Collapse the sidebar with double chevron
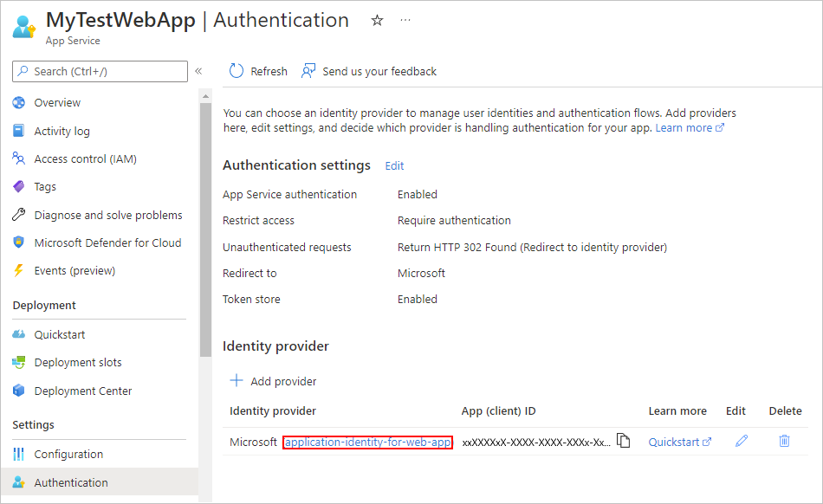Screen dimensions: 823x504 (198, 71)
